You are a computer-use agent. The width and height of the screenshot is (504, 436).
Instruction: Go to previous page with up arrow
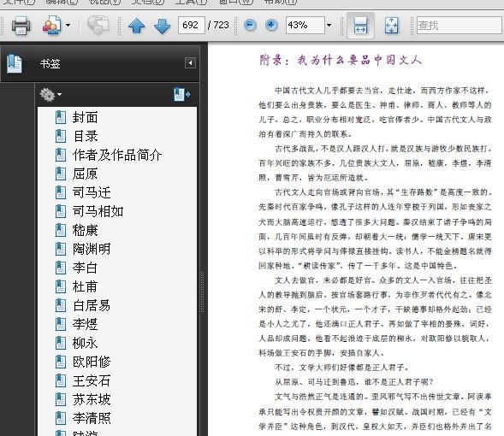[x=136, y=26]
